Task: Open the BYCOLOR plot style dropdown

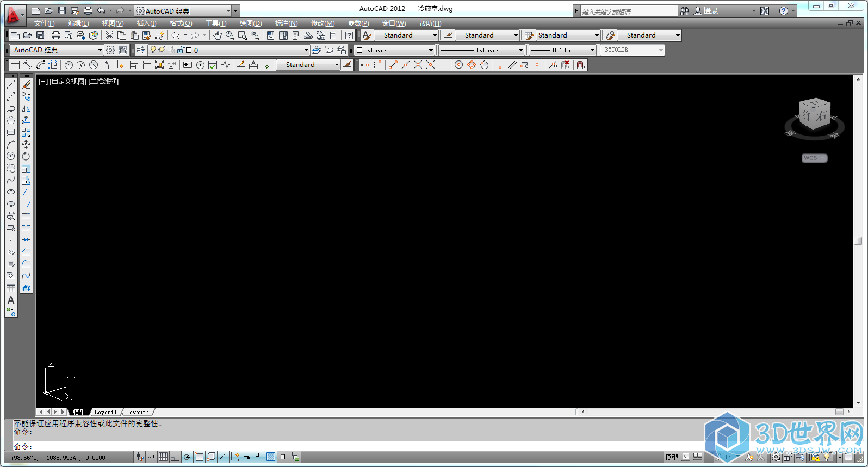Action: click(x=633, y=50)
